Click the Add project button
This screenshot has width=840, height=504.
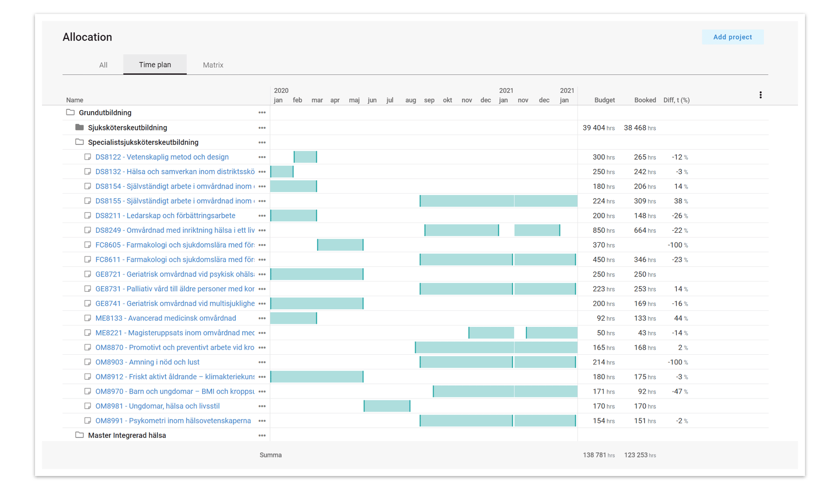tap(732, 37)
